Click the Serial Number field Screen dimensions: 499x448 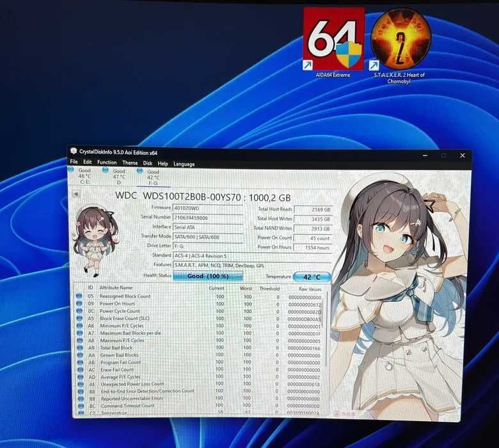[x=208, y=218]
